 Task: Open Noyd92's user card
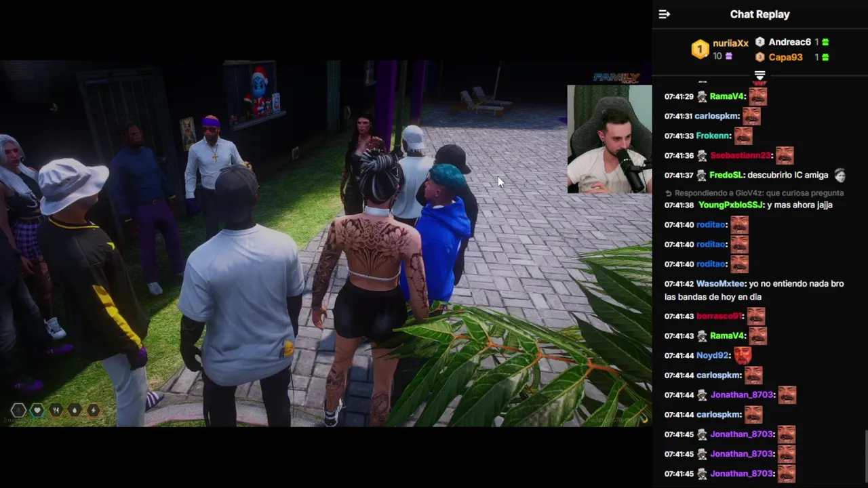[713, 355]
